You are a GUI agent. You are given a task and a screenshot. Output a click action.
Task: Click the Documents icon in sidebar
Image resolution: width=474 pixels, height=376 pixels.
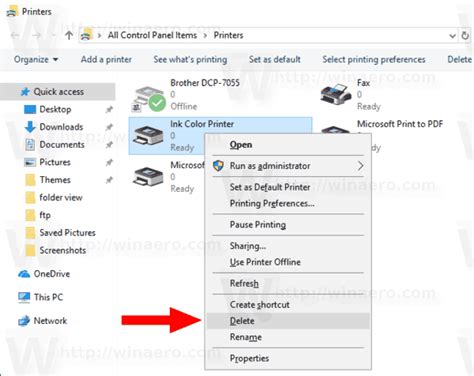coord(30,144)
